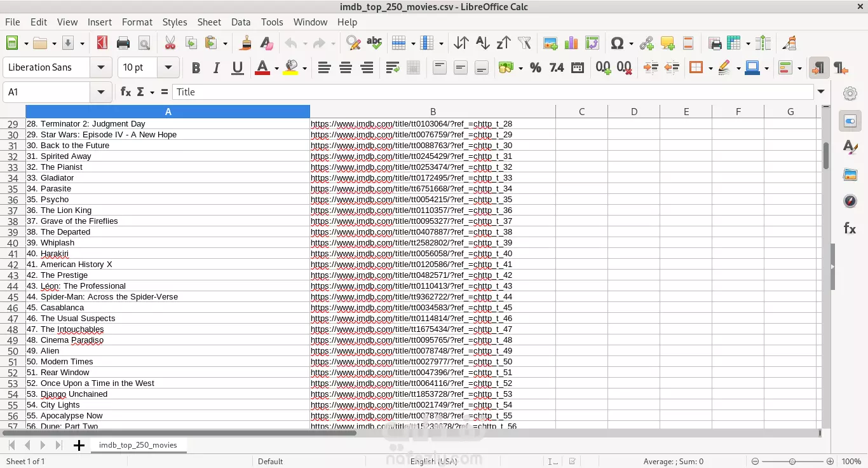This screenshot has height=468, width=868.
Task: Open the Function Wizard fx icon
Action: [x=126, y=92]
